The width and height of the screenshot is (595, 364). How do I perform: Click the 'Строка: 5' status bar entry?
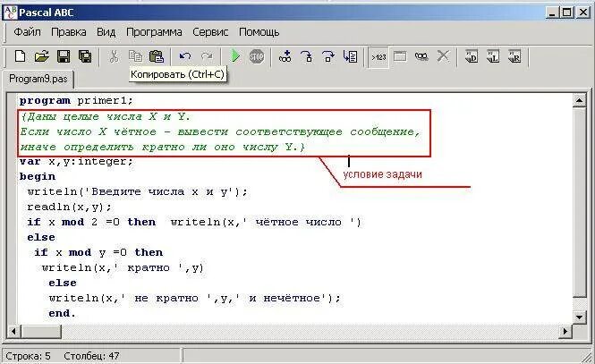click(x=28, y=356)
